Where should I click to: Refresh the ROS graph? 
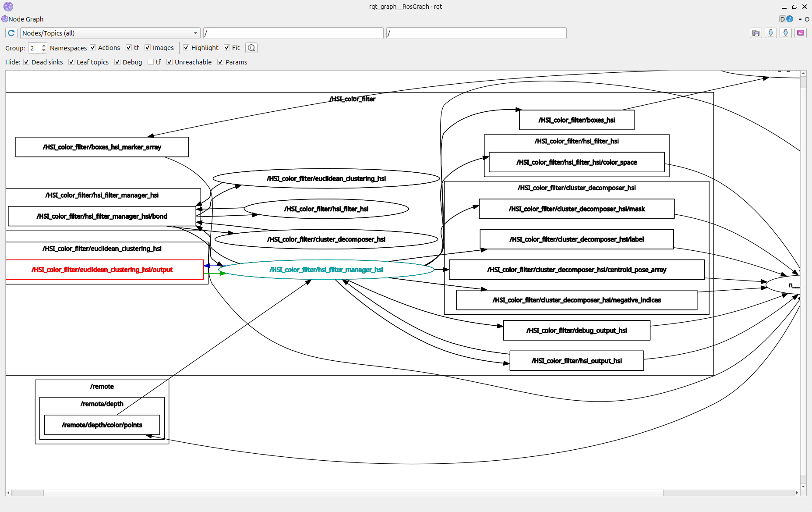point(11,33)
